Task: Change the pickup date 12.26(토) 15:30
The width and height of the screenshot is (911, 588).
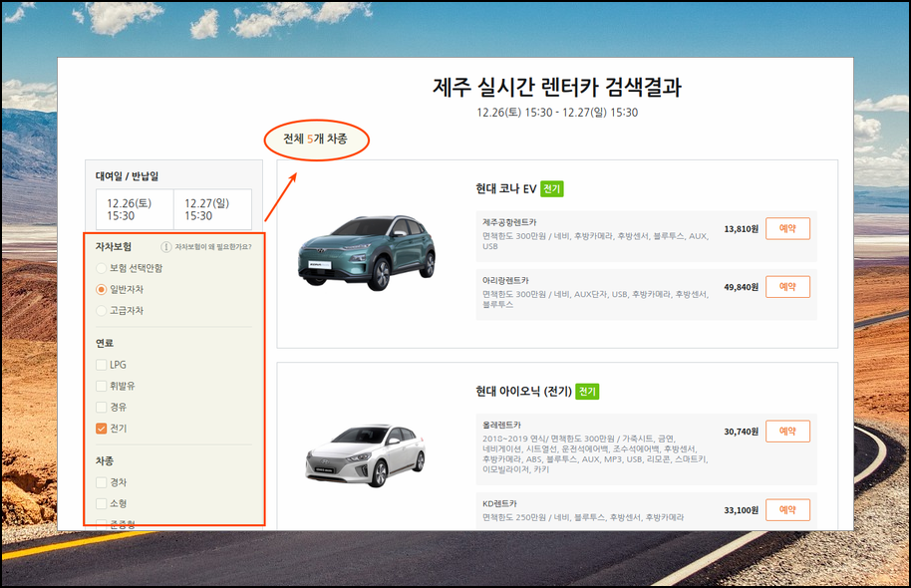Action: [135, 209]
